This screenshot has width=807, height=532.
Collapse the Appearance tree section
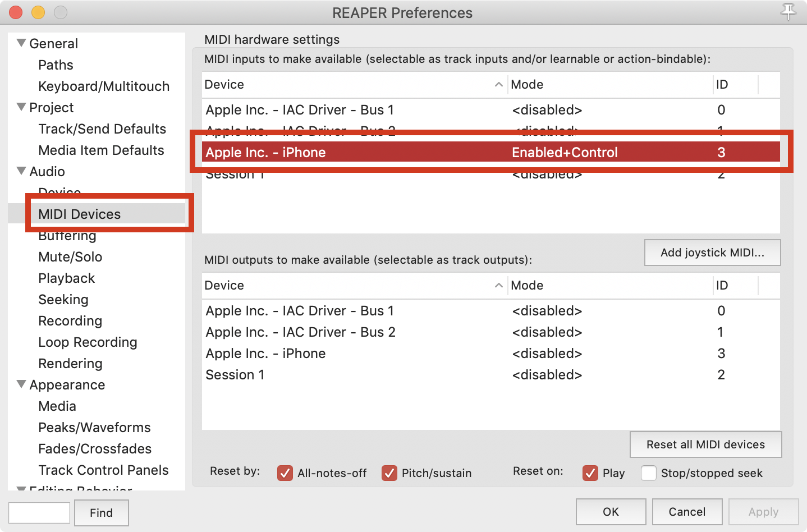click(21, 384)
